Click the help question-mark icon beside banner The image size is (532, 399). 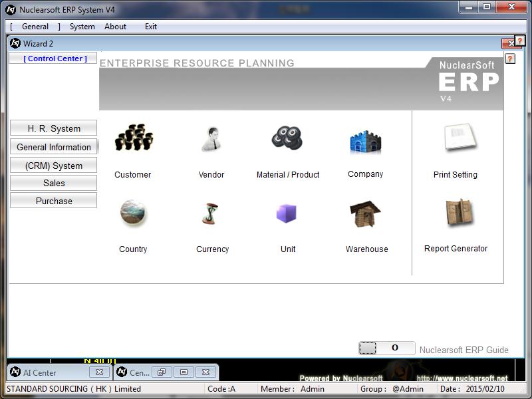click(509, 59)
